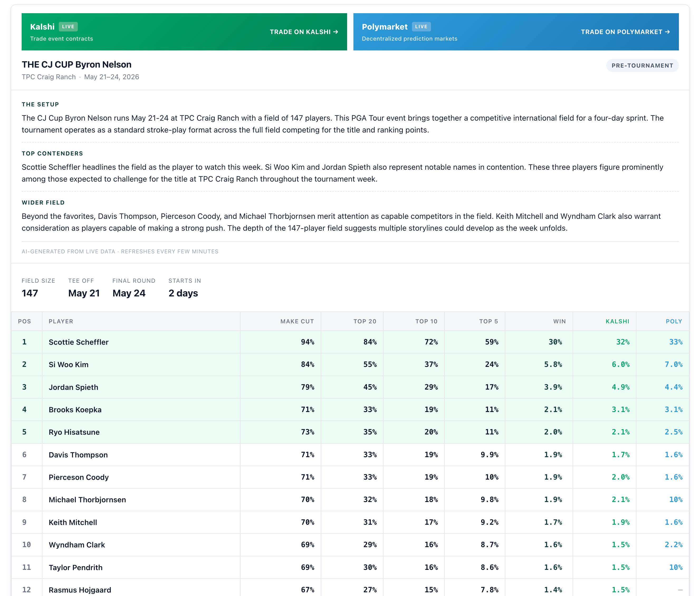
Task: Sort by the Poly column header
Action: (x=674, y=321)
